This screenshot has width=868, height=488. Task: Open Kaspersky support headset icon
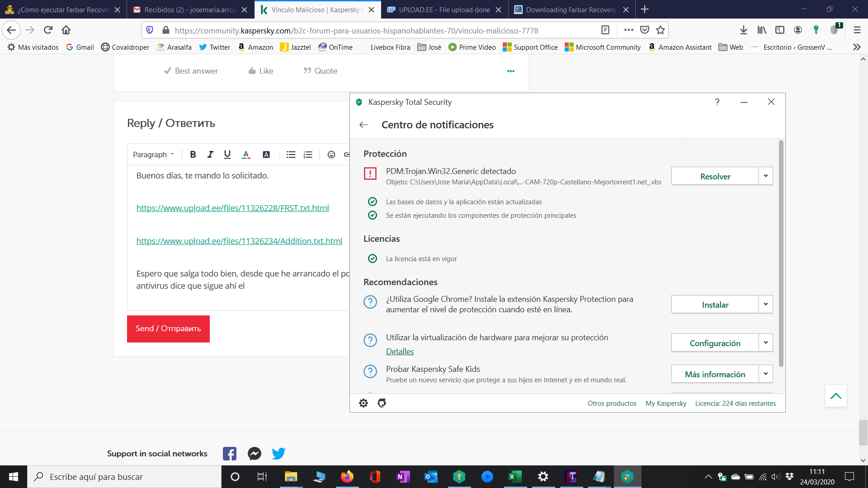tap(382, 403)
